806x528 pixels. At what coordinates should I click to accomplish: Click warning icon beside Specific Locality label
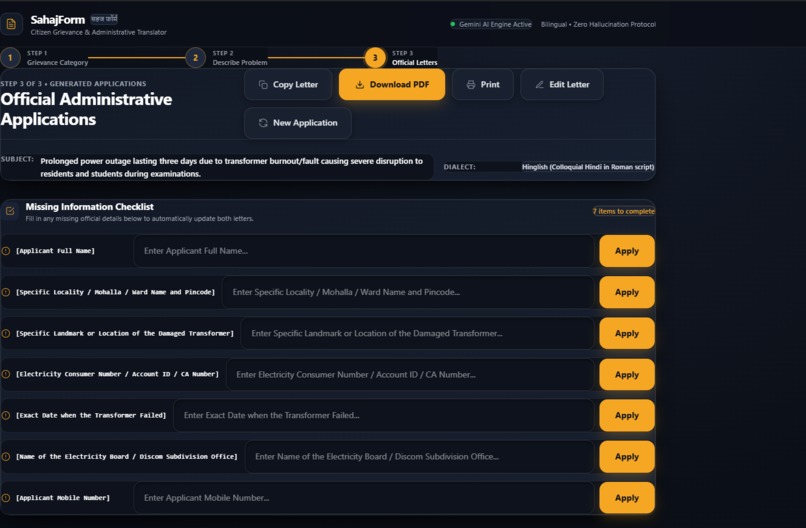pyautogui.click(x=6, y=292)
